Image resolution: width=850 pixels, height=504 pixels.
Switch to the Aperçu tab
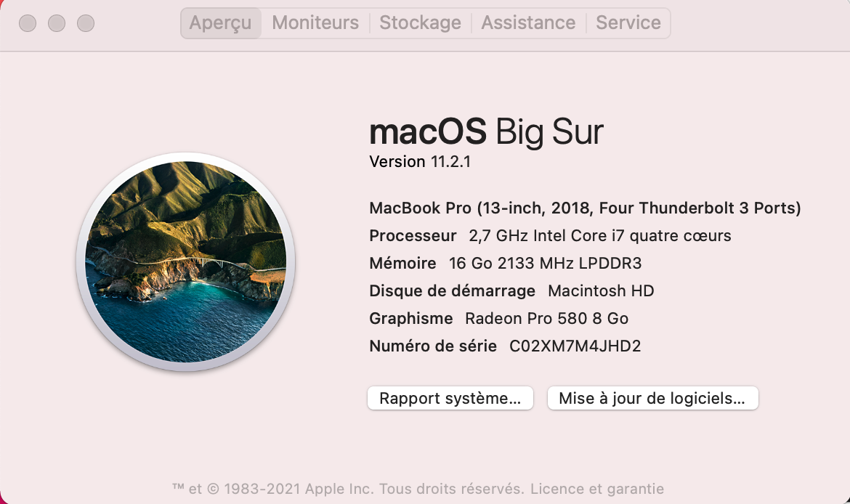220,23
